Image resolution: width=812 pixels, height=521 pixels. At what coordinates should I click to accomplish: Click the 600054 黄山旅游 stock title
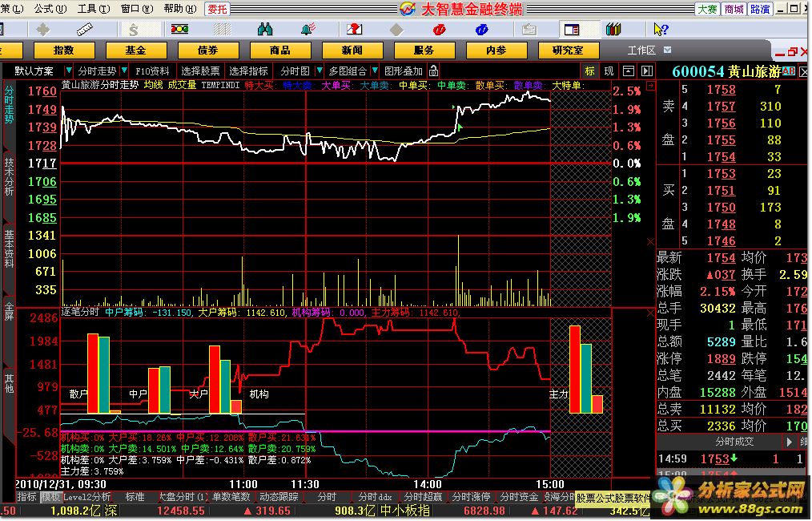tap(726, 71)
